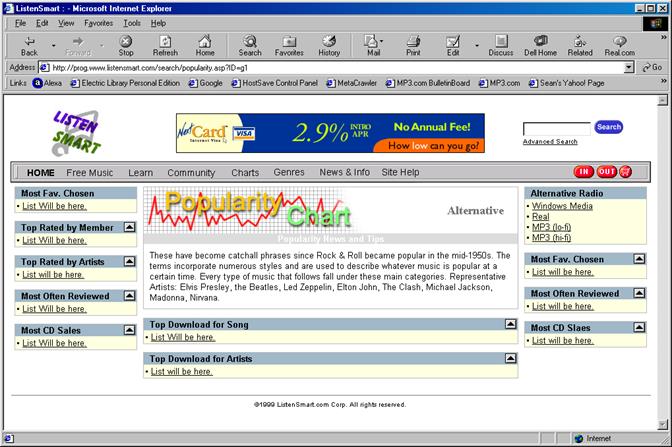Collapse the Top Rated by Member panel
The image size is (672, 447).
pos(129,228)
